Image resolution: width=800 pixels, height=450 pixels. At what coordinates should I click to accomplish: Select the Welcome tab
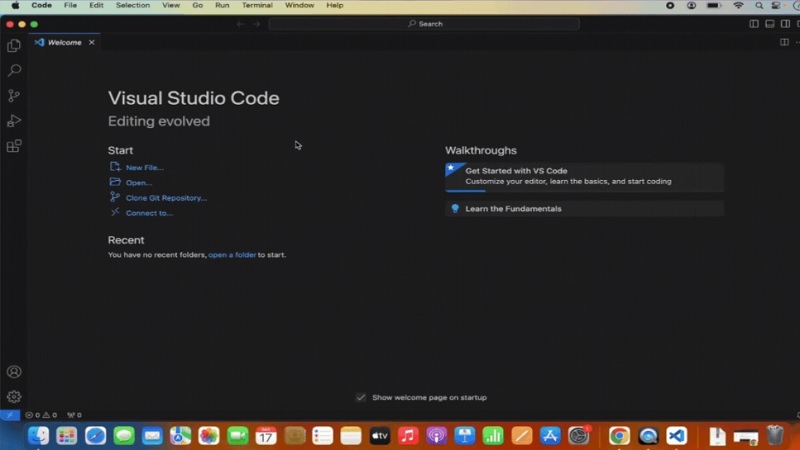(x=64, y=42)
